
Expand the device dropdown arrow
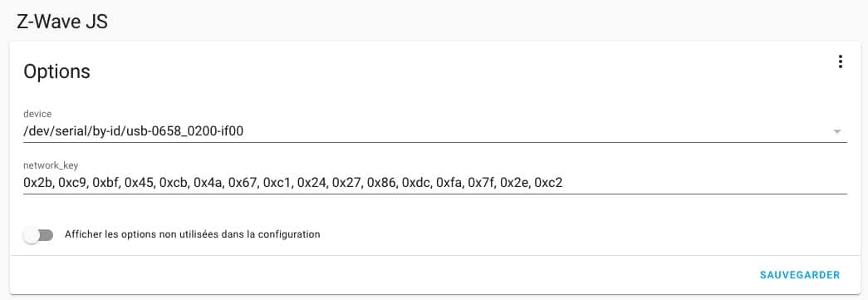[837, 132]
